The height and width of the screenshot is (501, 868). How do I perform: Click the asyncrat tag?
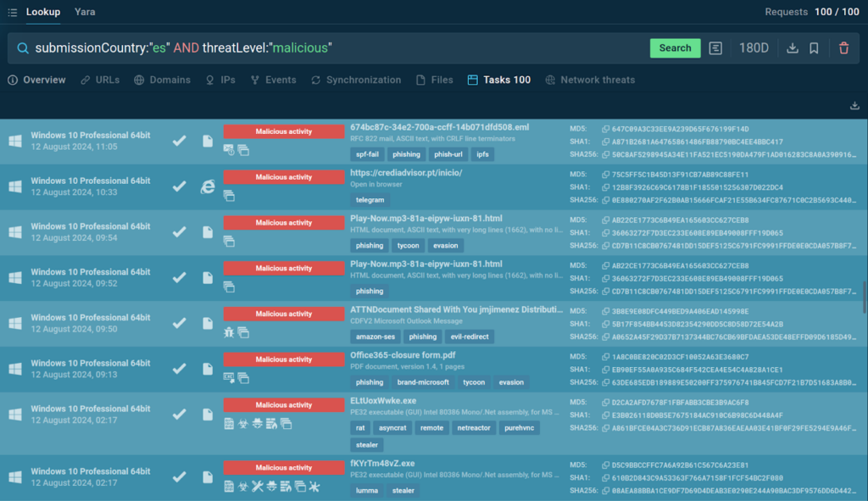pyautogui.click(x=392, y=428)
